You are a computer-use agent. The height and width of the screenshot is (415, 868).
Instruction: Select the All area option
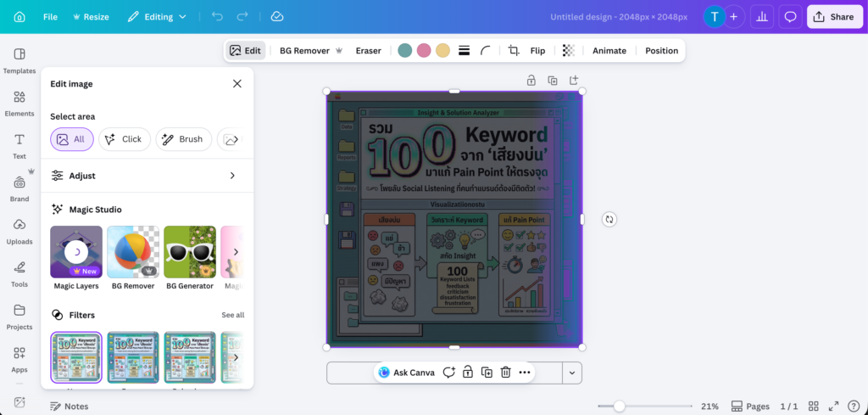(x=72, y=139)
